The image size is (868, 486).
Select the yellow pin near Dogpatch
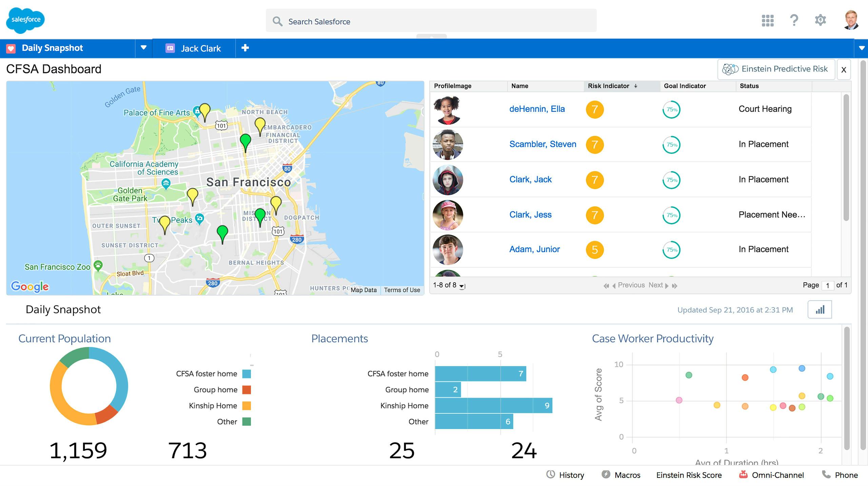pyautogui.click(x=276, y=205)
